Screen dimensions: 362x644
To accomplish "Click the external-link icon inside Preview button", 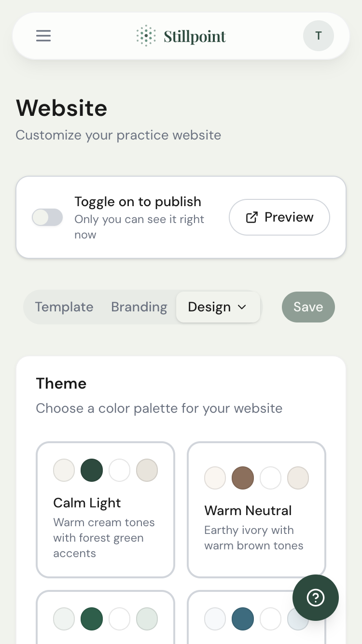I will 251,217.
